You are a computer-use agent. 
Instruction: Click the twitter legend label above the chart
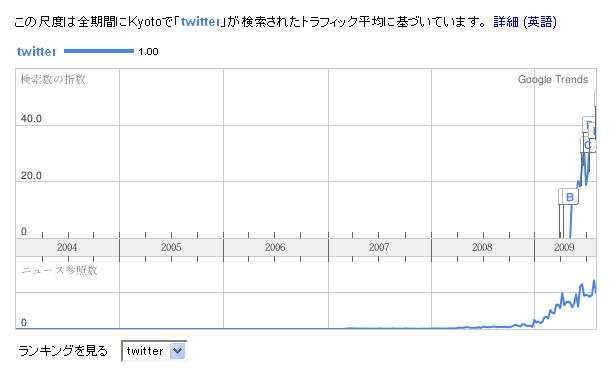[x=37, y=52]
